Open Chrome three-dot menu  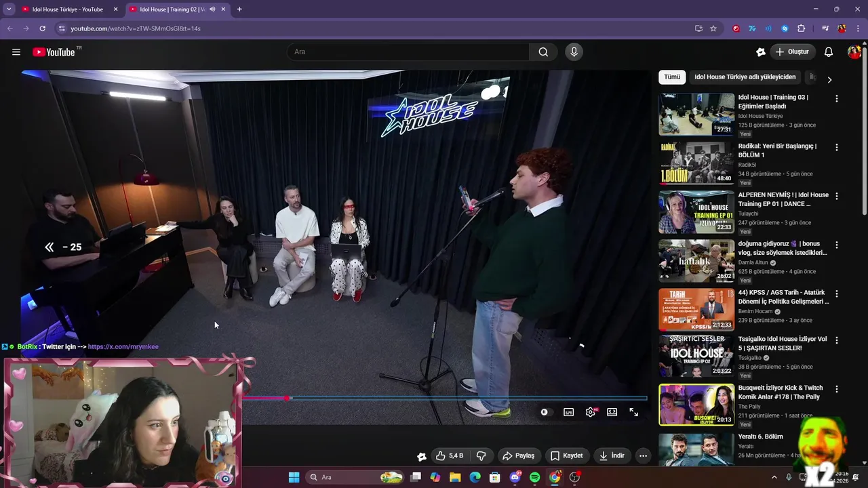tap(857, 28)
